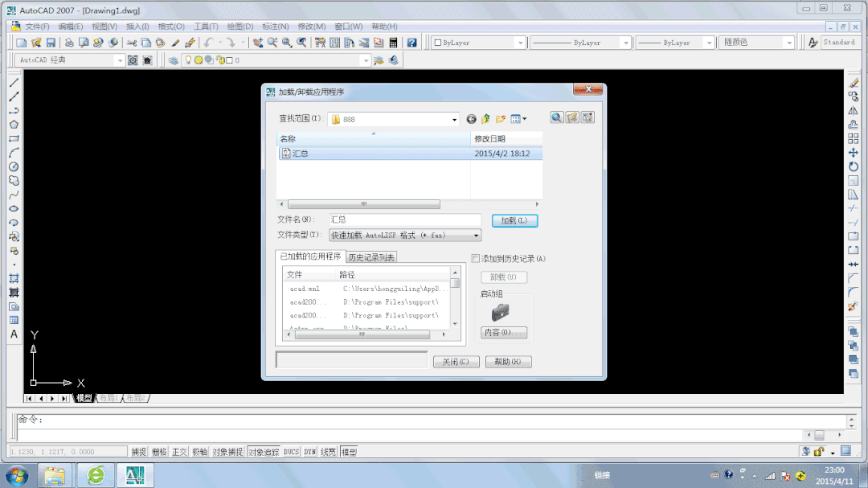Open the calculator icon in toolbar
Image resolution: width=868 pixels, height=488 pixels.
point(393,43)
